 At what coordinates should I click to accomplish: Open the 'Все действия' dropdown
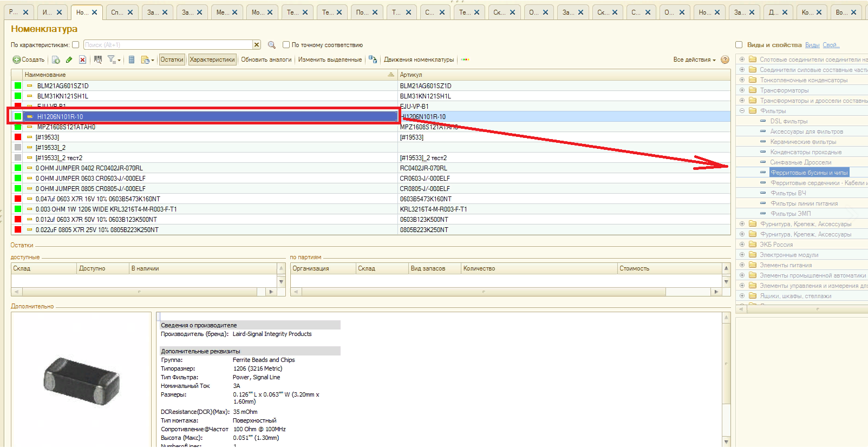694,60
